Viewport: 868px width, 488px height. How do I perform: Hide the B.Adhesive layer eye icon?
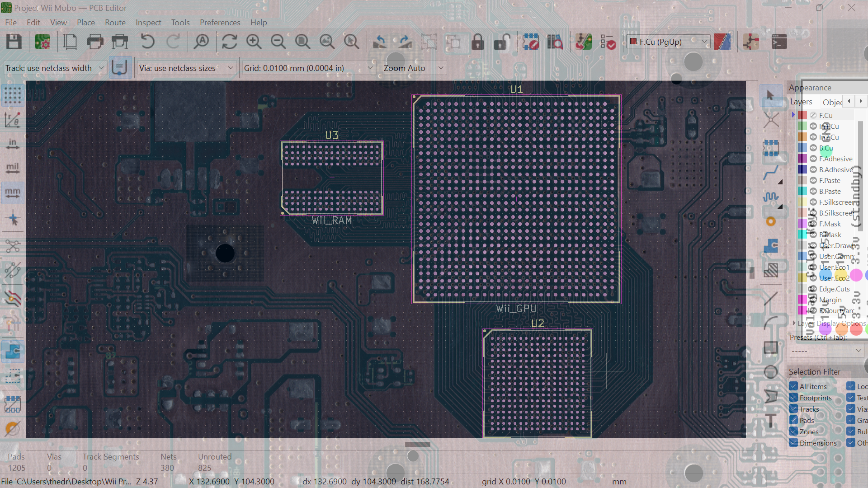(x=813, y=169)
